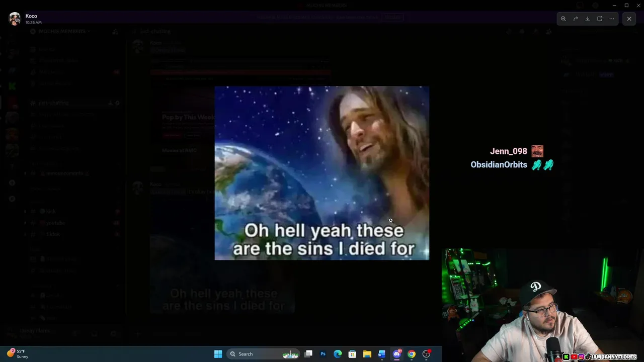Switch to Google Chrome from the taskbar

point(412,354)
